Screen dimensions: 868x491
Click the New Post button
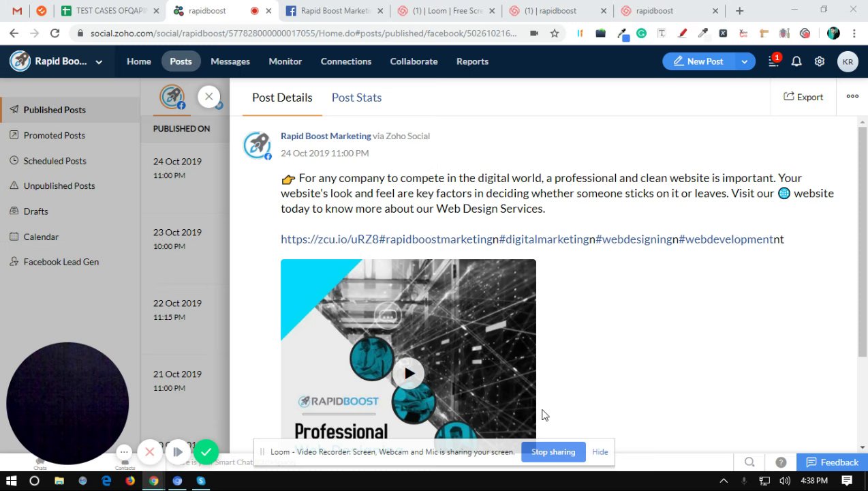(x=698, y=61)
